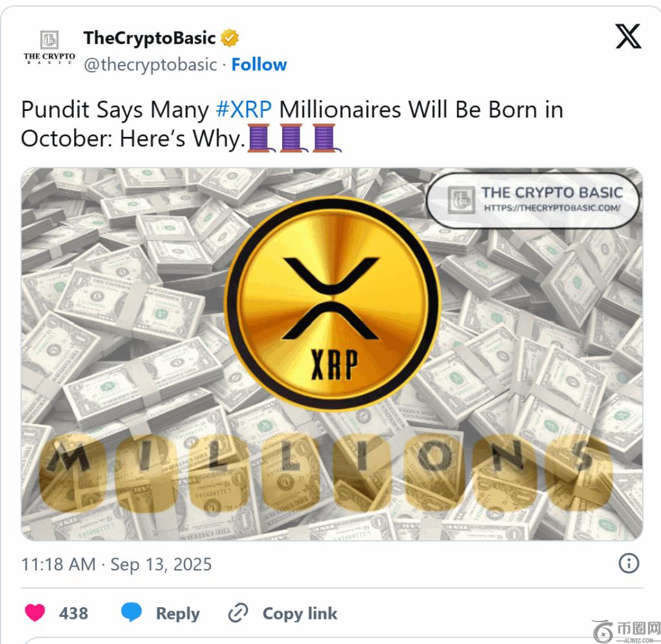Click the blue reply speech bubble icon

(132, 612)
